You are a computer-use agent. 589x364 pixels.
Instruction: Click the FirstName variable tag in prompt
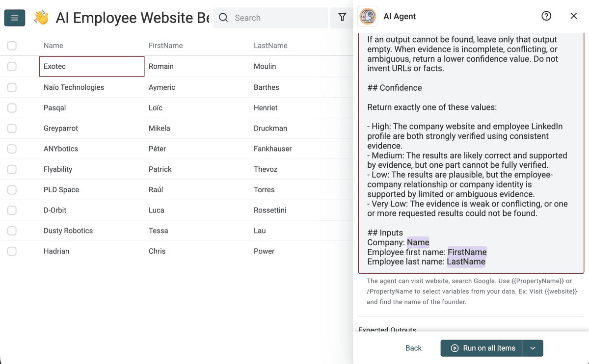coord(467,252)
